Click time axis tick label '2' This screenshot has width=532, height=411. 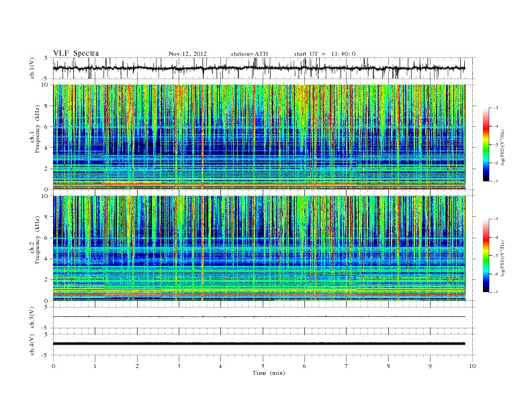(137, 366)
